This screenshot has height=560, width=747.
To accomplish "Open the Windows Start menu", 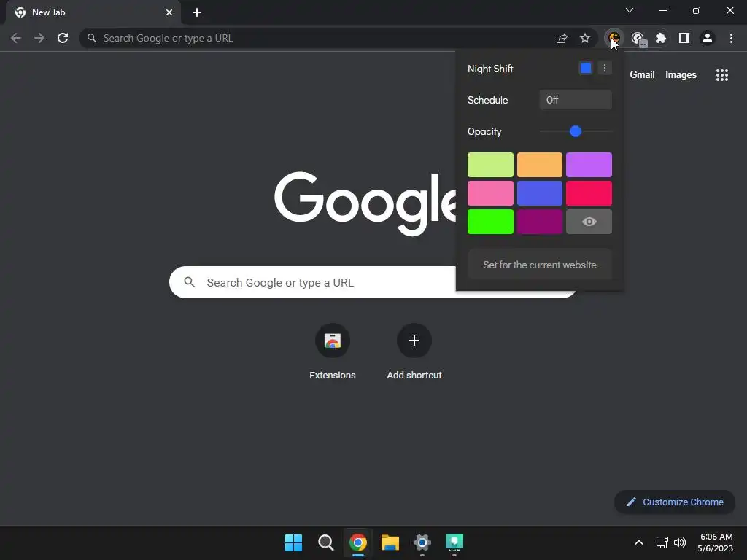I will point(293,542).
